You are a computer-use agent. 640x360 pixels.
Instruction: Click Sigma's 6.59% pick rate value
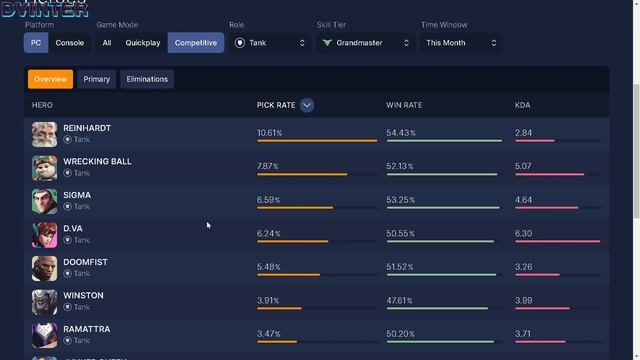click(269, 200)
